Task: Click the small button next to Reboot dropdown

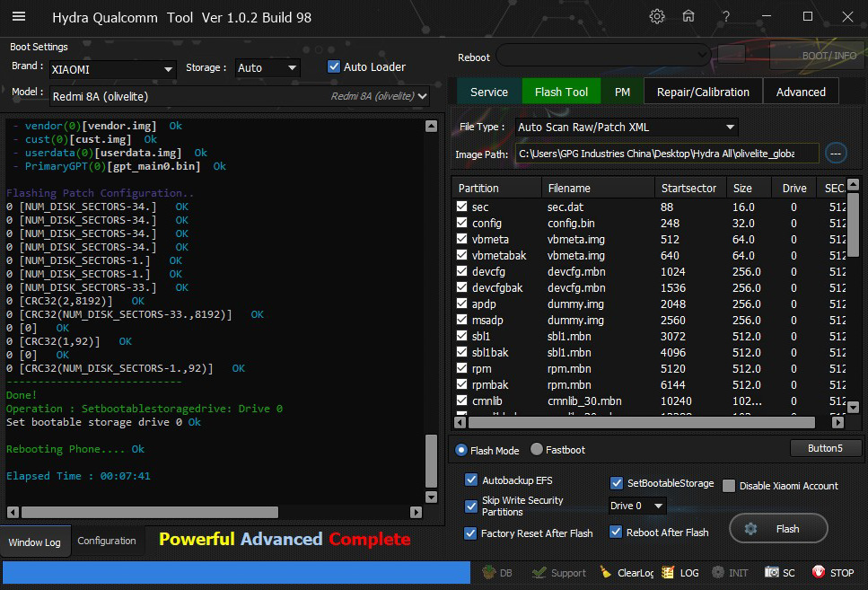Action: pyautogui.click(x=732, y=54)
